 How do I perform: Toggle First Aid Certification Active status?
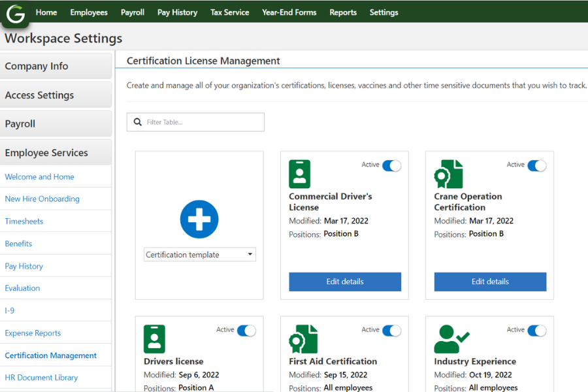pyautogui.click(x=392, y=330)
